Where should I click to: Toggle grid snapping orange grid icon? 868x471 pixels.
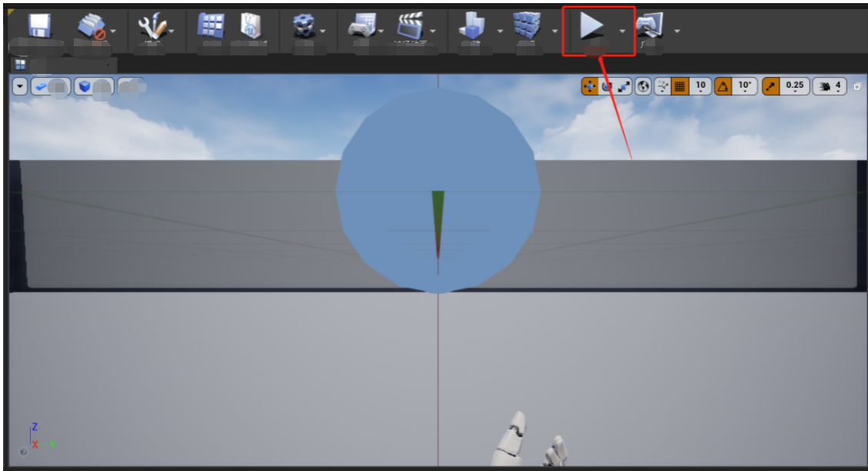(680, 86)
